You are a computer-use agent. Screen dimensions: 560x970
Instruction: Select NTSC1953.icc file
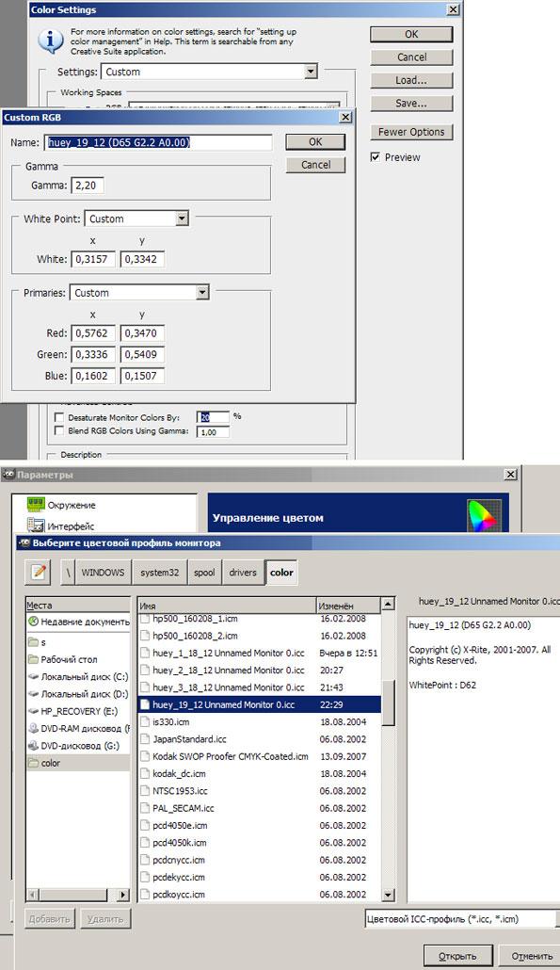(x=260, y=791)
